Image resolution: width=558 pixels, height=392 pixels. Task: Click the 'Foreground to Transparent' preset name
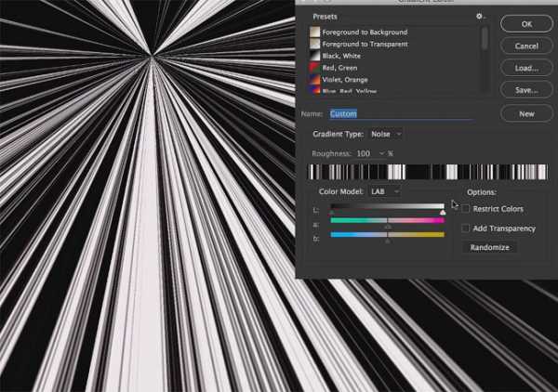[365, 44]
